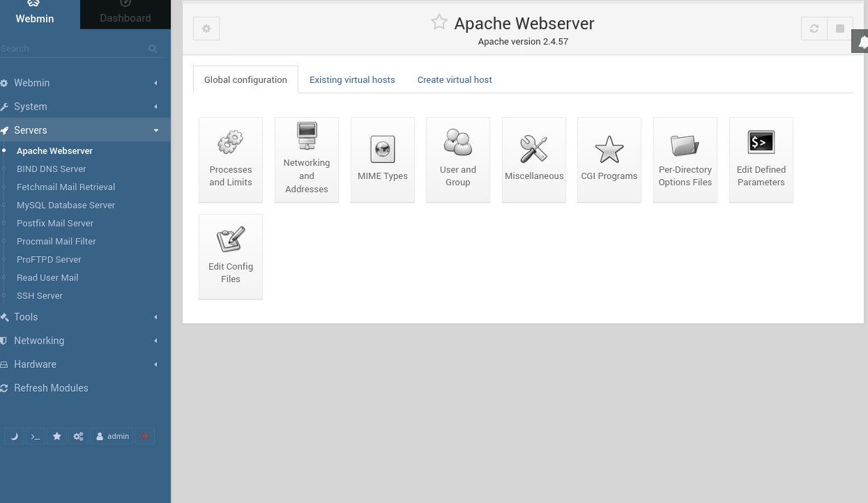Open the command shell terminal icon

pos(36,436)
